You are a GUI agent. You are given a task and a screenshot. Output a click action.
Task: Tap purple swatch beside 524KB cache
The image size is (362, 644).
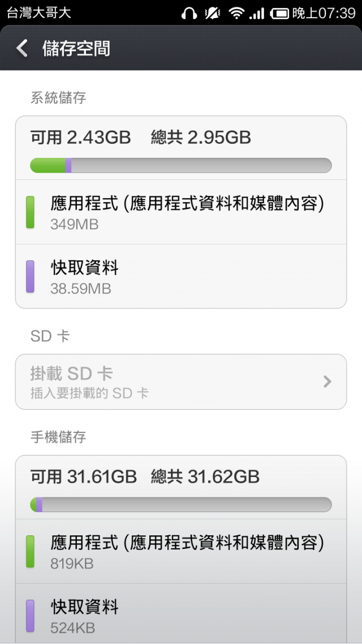pyautogui.click(x=30, y=616)
